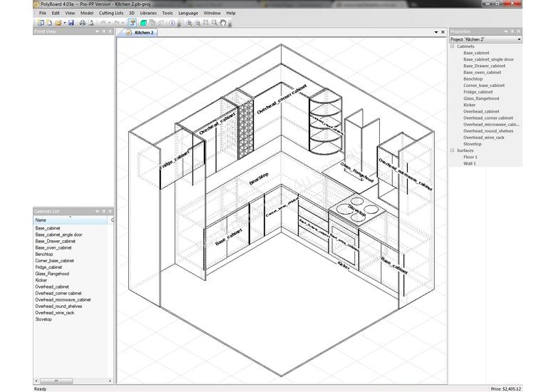Viewport: 556px width, 392px height.
Task: Select Fridge_cabinet in Cabinets List
Action: coord(48,267)
